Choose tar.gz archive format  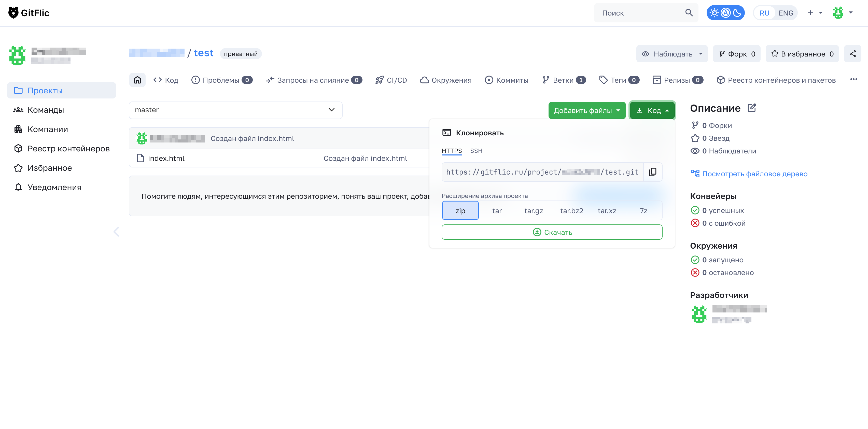(534, 210)
